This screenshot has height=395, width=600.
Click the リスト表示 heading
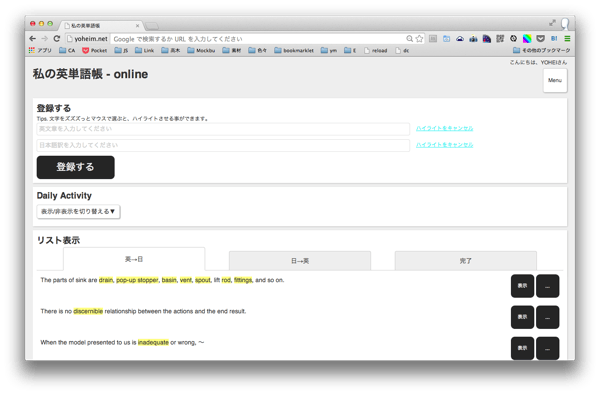pos(58,240)
